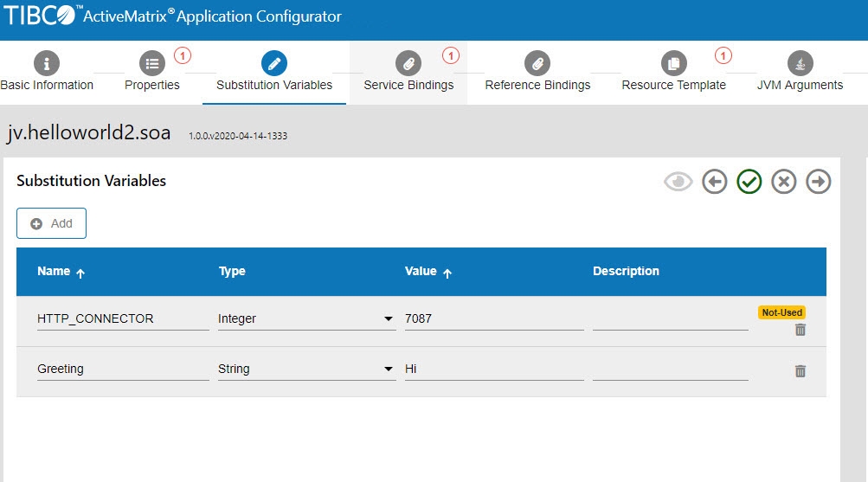This screenshot has height=482, width=868.
Task: Click the Basic Information step icon
Action: coord(46,63)
